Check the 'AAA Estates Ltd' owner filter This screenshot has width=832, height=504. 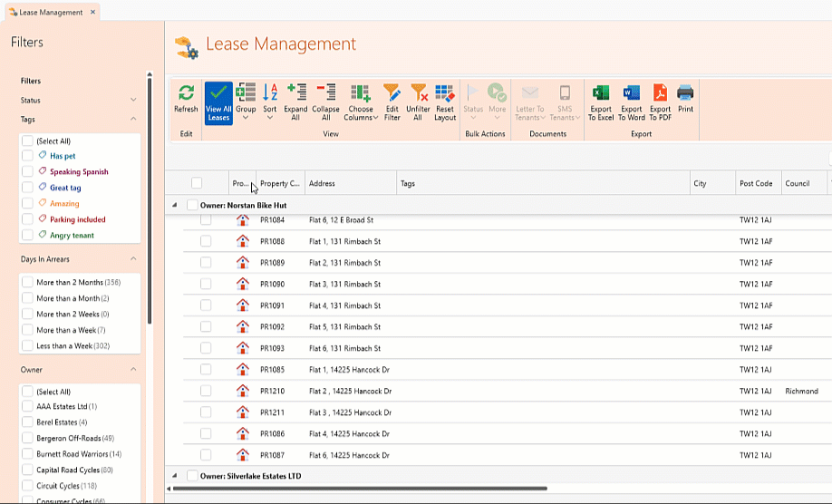pos(28,407)
